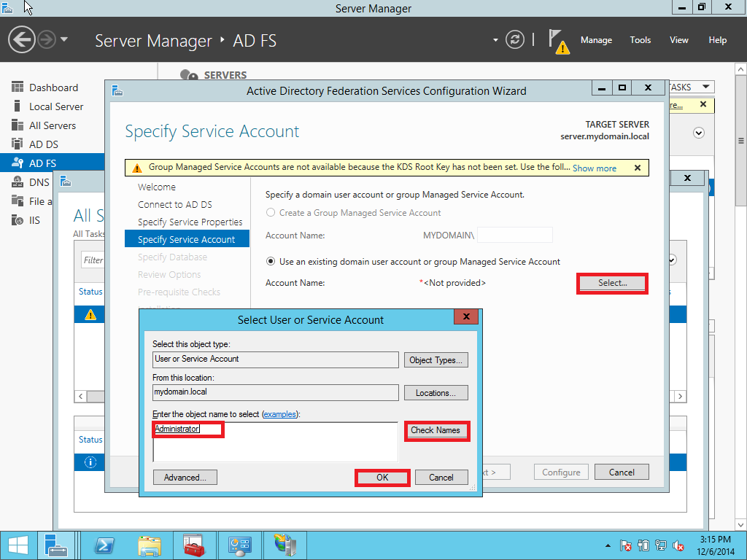This screenshot has width=747, height=560.
Task: Select AD DS in the sidebar
Action: pyautogui.click(x=42, y=144)
